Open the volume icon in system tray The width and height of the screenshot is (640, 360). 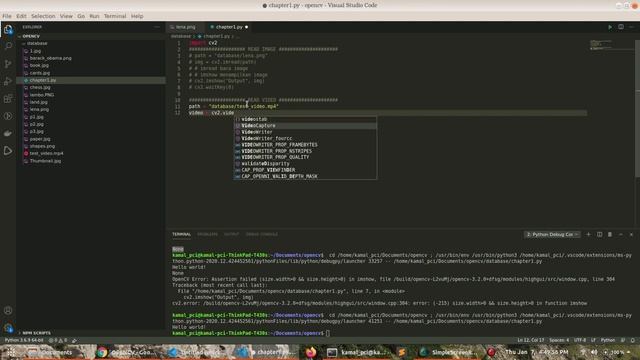click(594, 352)
